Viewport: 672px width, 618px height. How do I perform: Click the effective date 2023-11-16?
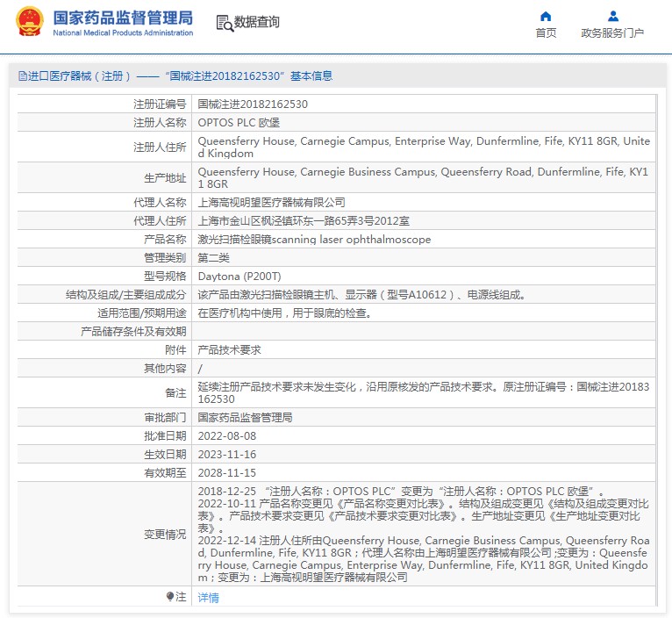pos(226,454)
